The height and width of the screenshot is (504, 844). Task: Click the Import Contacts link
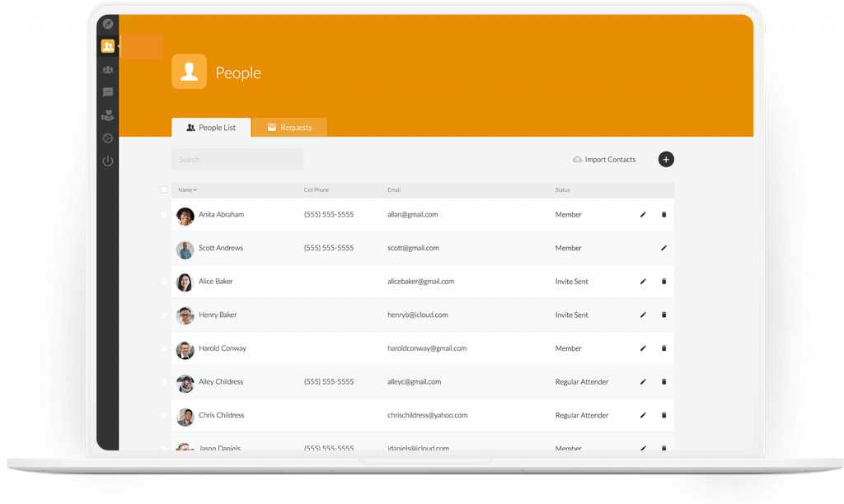(x=610, y=159)
